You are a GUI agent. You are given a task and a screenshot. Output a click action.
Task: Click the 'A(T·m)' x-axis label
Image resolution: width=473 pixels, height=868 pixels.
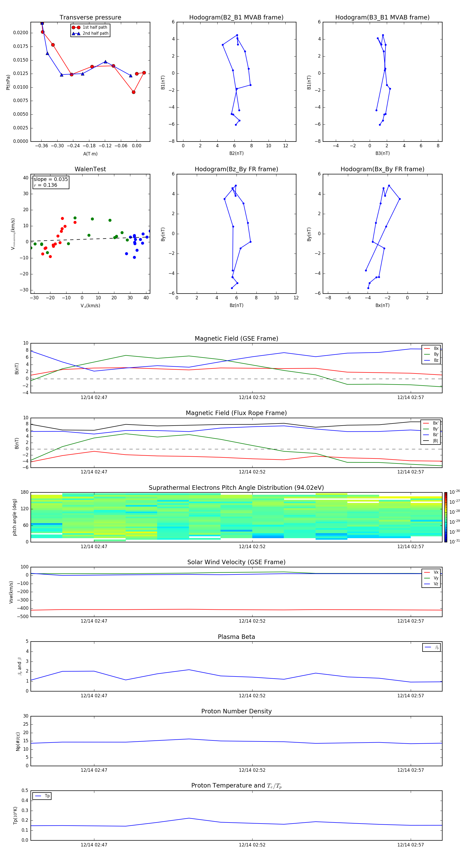90,154
